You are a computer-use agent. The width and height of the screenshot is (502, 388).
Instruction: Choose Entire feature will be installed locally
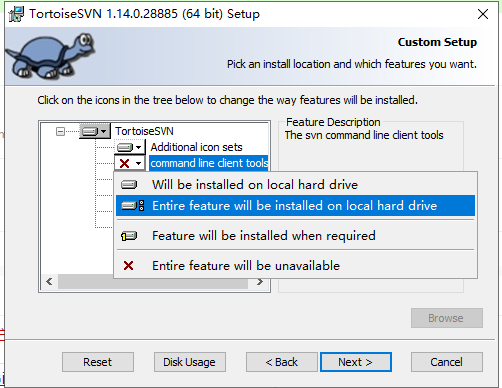tap(295, 206)
